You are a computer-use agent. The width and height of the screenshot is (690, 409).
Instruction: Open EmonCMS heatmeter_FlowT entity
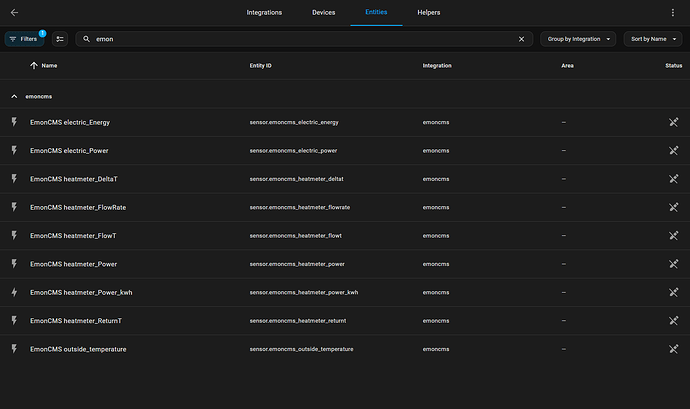point(73,236)
